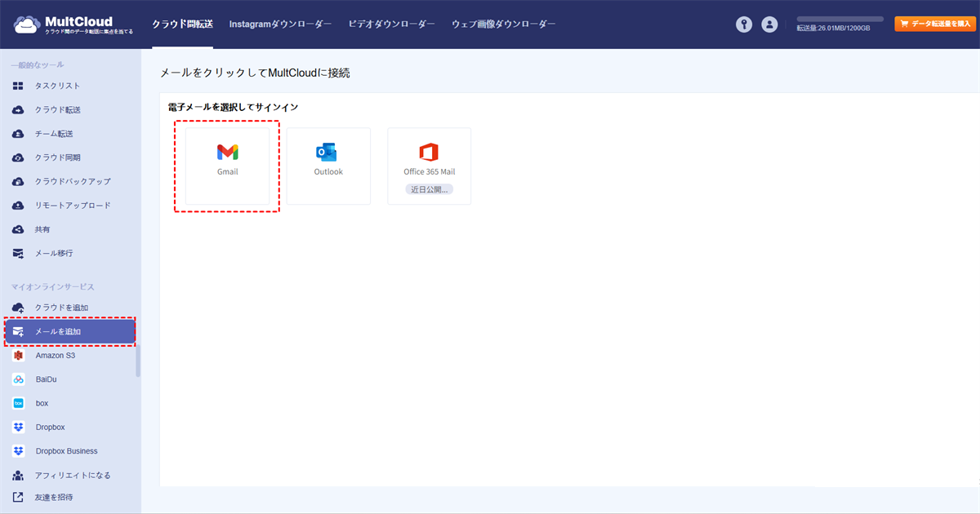
Task: Click アフィリエイトになる link text
Action: click(x=73, y=475)
